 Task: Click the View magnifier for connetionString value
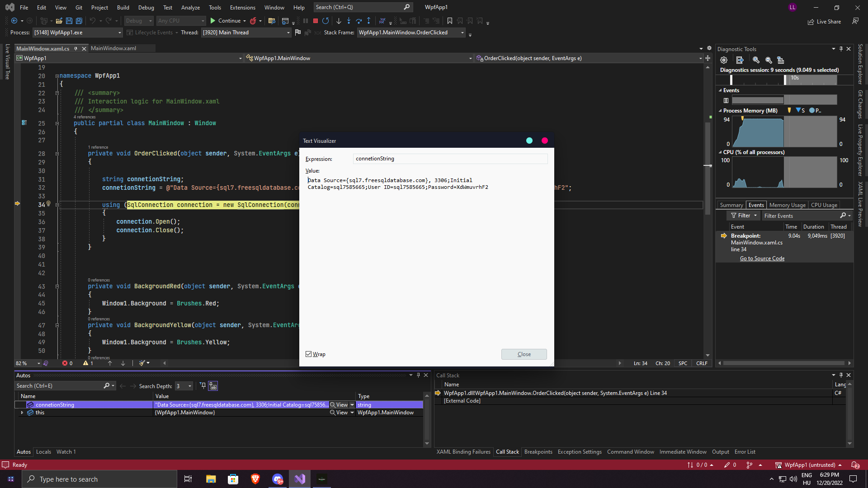332,405
